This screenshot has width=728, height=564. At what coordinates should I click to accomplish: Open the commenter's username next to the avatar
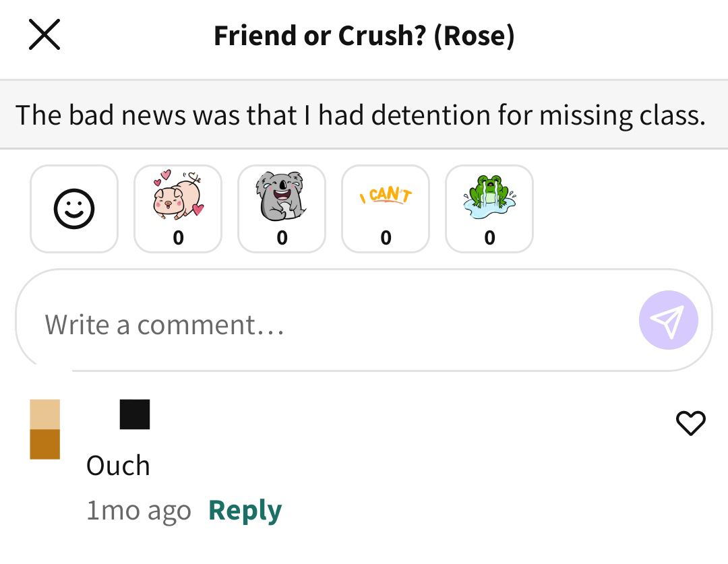coord(135,414)
